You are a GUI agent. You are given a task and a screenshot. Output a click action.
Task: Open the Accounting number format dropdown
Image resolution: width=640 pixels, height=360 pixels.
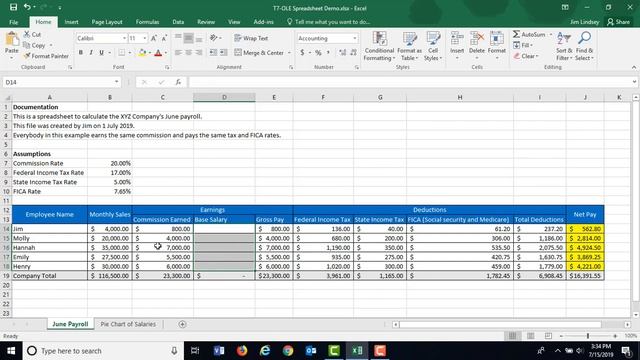[x=354, y=38]
